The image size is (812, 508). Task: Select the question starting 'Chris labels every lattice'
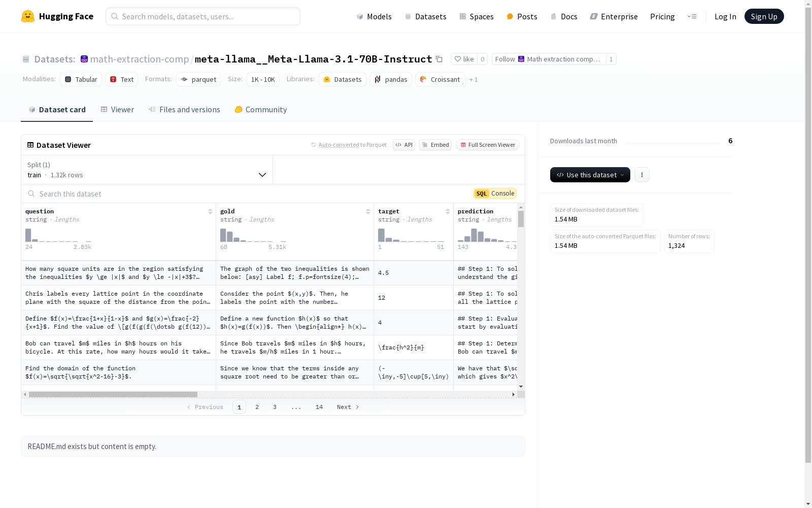119,298
